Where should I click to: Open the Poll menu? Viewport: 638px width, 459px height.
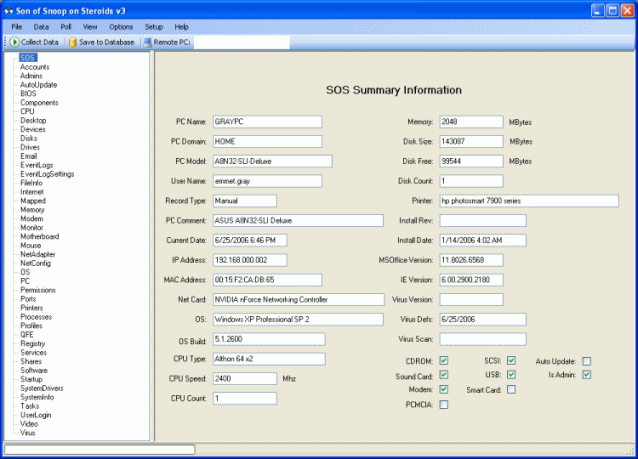click(66, 26)
